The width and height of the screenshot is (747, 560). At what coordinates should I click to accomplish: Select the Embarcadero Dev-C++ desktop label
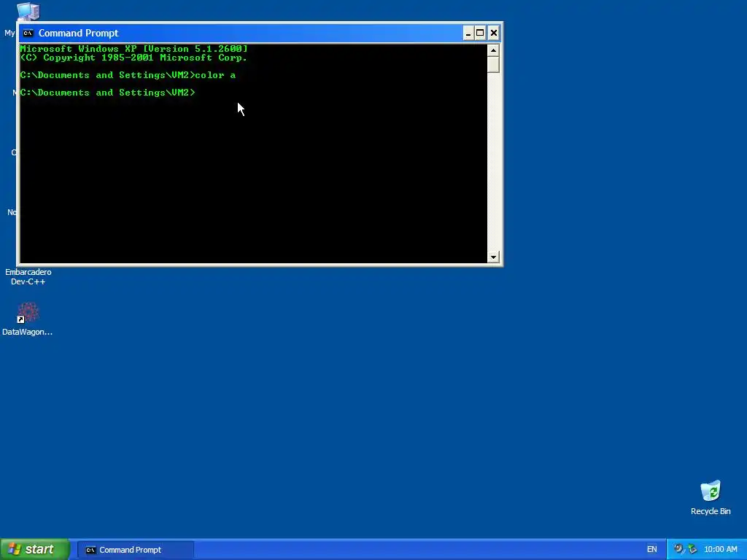(x=28, y=276)
